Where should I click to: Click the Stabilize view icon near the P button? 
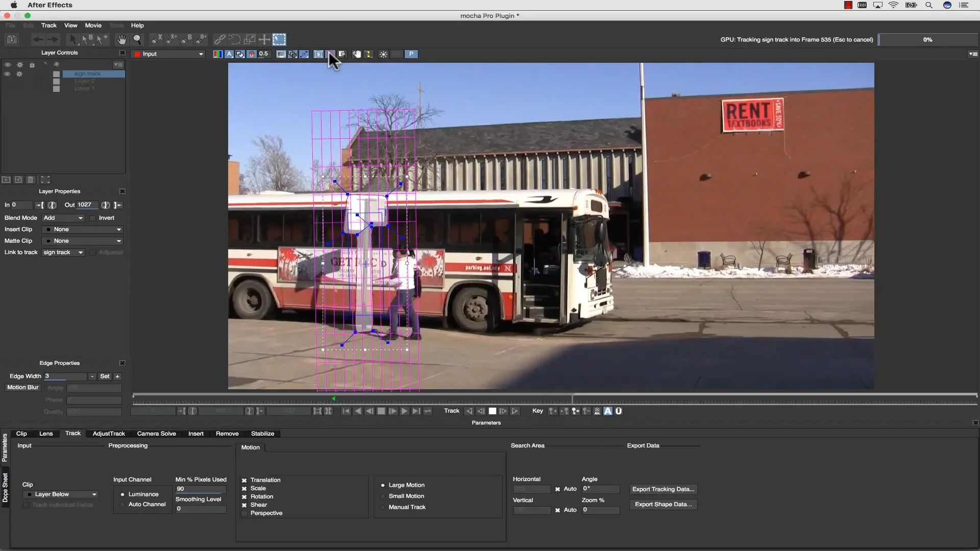(318, 54)
